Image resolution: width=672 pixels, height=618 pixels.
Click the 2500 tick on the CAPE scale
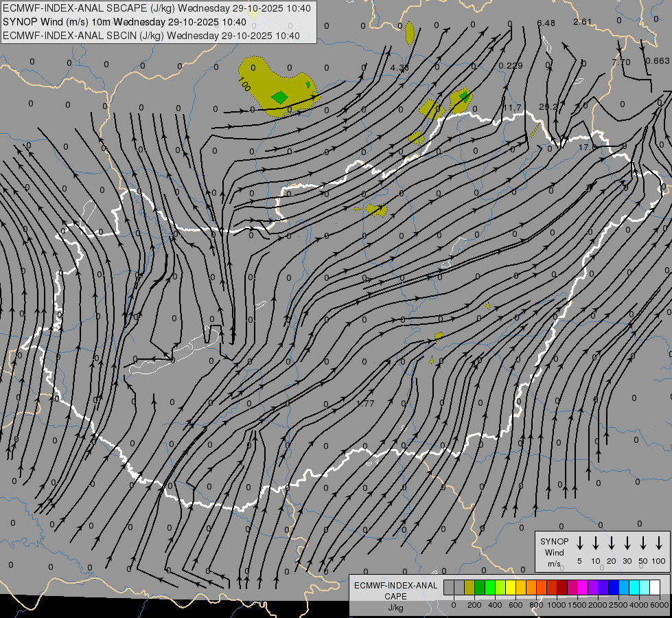[618, 605]
